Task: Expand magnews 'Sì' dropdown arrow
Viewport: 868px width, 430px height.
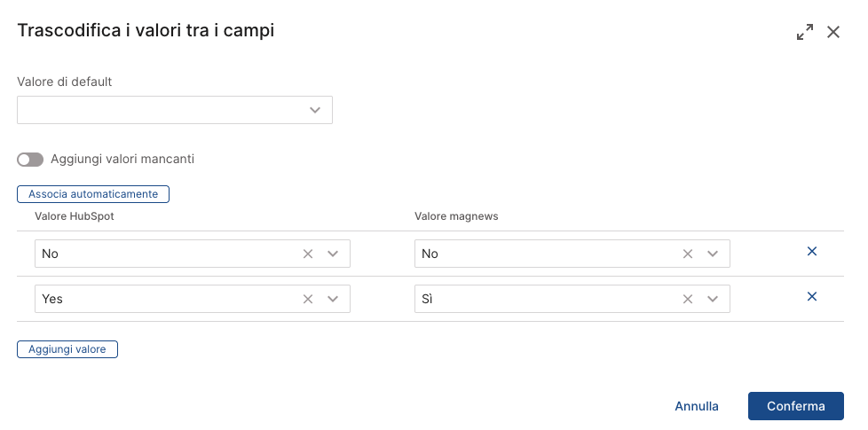Action: [x=713, y=299]
